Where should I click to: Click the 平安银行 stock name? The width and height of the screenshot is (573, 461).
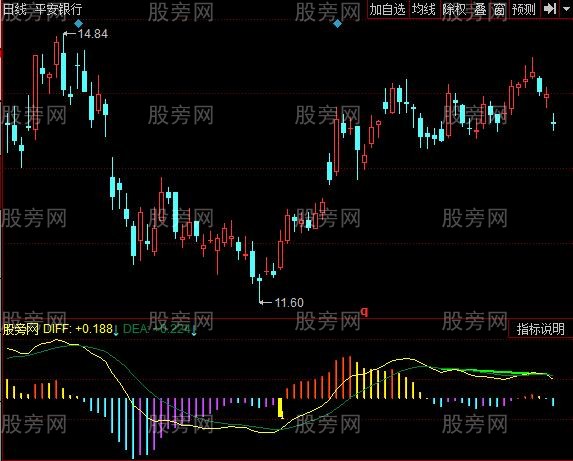58,9
